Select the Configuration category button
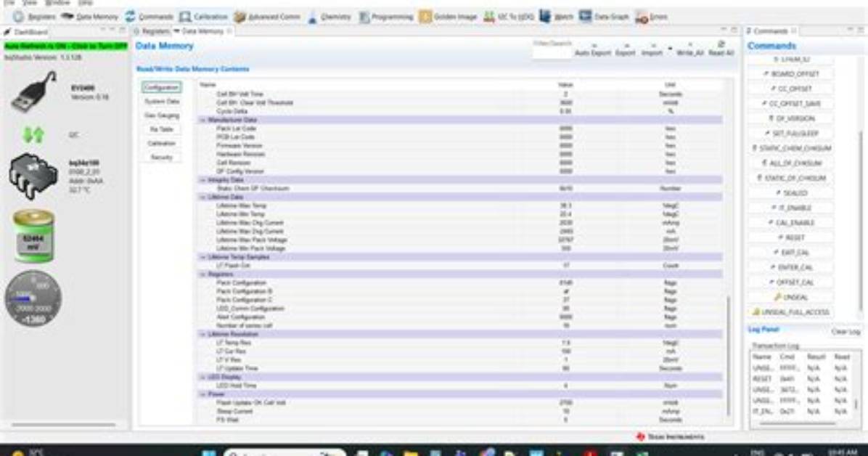This screenshot has height=456, width=868. [x=161, y=88]
